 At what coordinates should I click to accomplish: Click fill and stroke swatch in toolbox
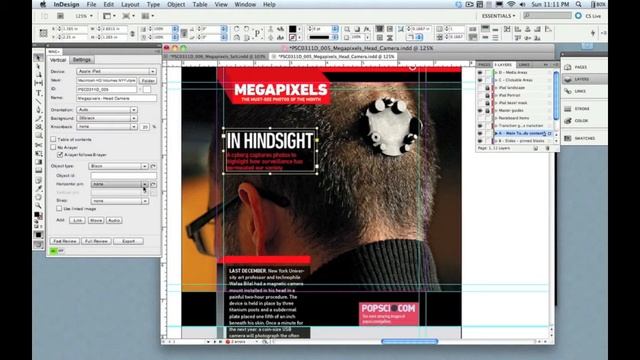(38, 215)
